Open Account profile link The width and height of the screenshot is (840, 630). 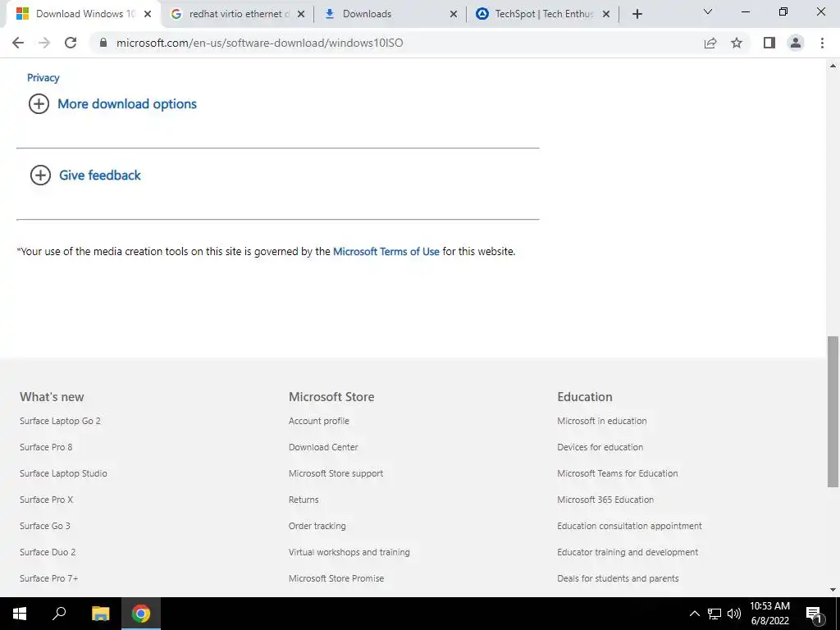click(319, 421)
